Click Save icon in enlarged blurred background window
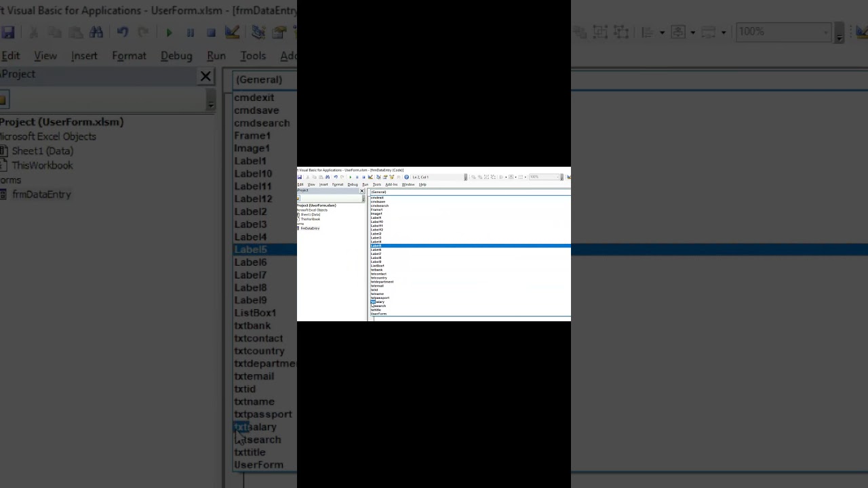Viewport: 868px width, 488px height. coord(7,32)
